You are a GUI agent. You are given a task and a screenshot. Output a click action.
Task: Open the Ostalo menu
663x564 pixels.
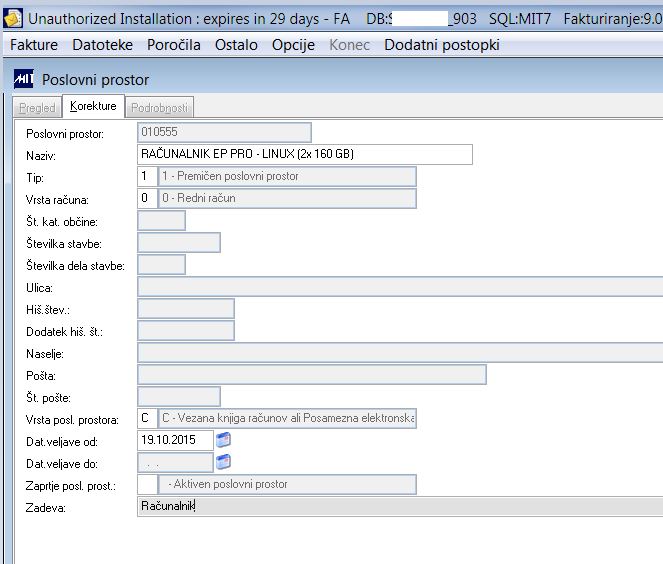pyautogui.click(x=236, y=45)
